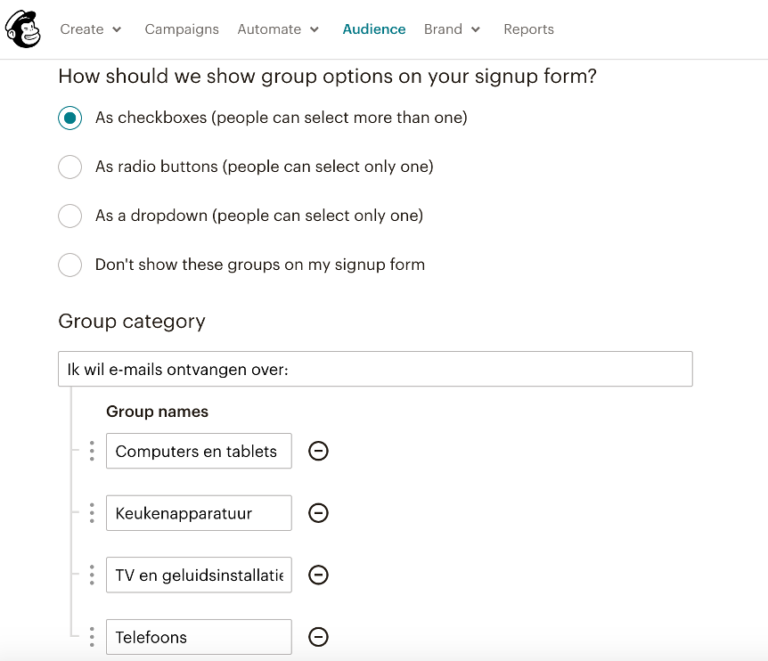Choose Don't show these groups option

pos(70,265)
